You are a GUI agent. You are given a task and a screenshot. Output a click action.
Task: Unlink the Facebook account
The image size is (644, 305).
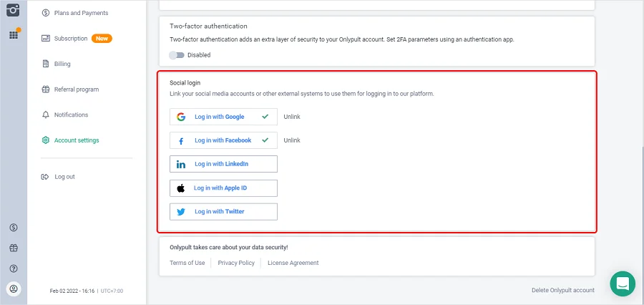pos(292,140)
